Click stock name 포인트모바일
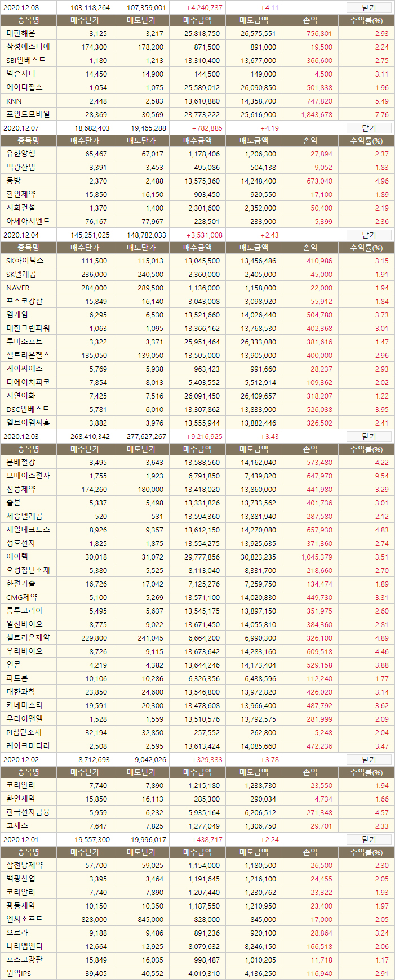 (x=28, y=114)
